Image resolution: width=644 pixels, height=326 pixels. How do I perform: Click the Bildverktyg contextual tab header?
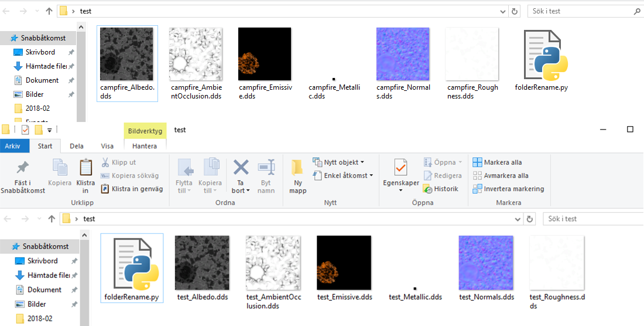pos(145,131)
